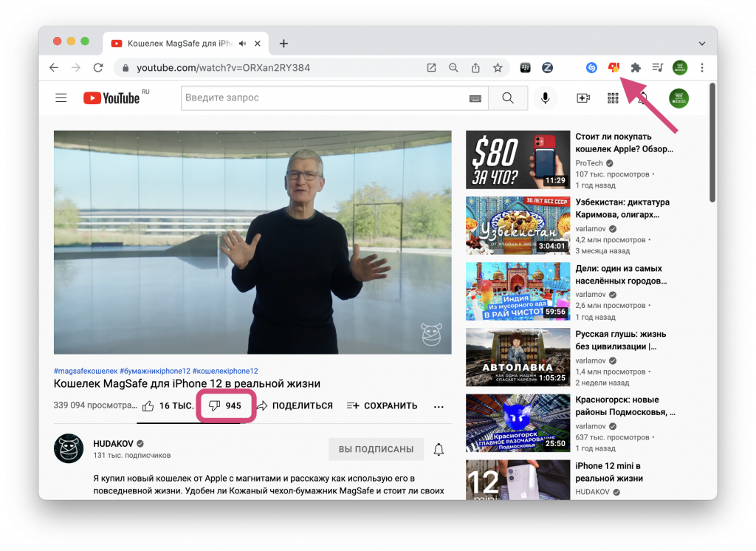Select the 'Кошелек MagSafe' browser tab

click(185, 44)
